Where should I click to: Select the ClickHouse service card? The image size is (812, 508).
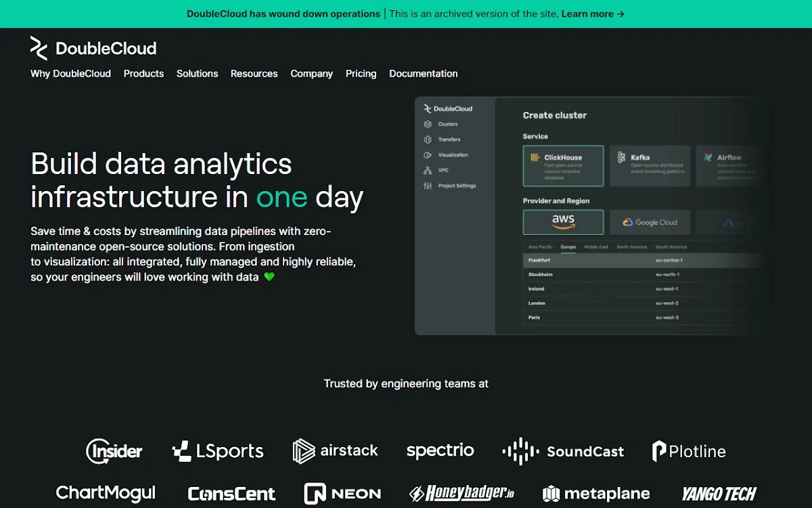tap(563, 166)
